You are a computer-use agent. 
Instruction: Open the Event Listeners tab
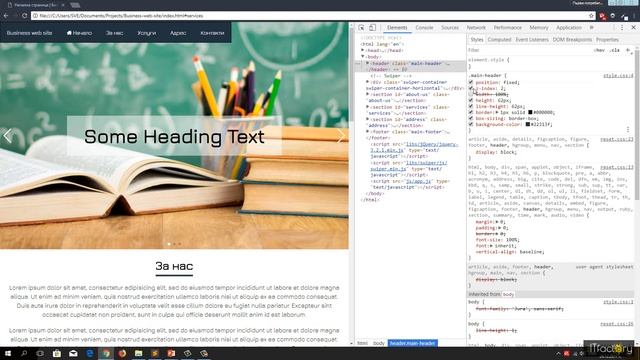pyautogui.click(x=532, y=40)
